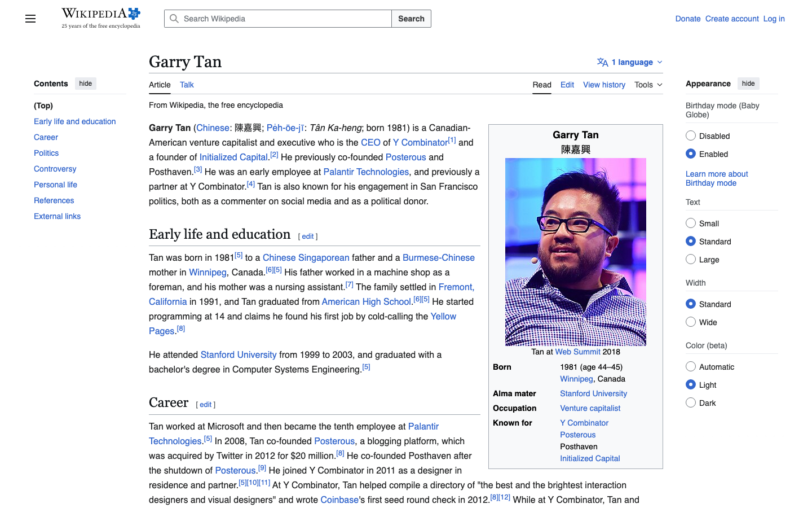Go to References in Contents sidebar
The height and width of the screenshot is (508, 812).
point(54,200)
